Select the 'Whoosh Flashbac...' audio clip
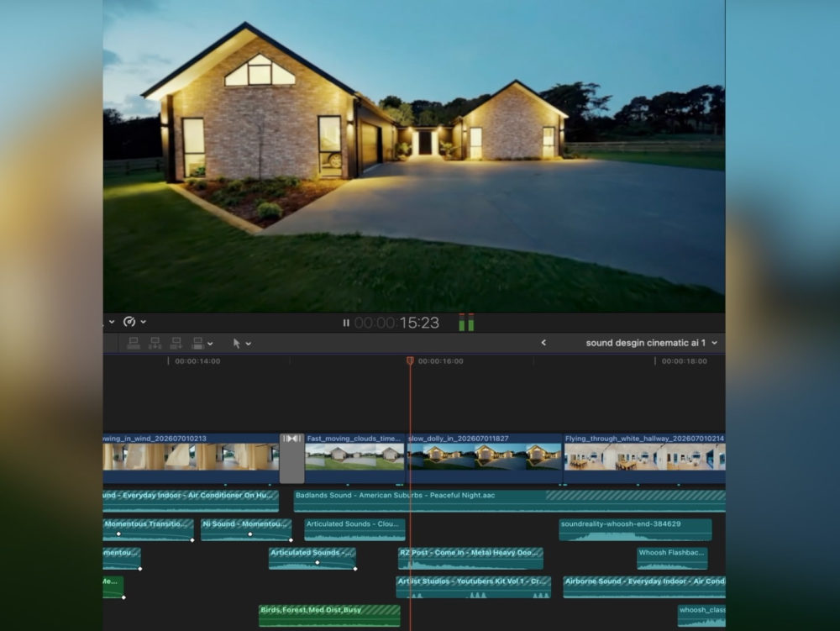Viewport: 840px width, 631px height. 672,558
